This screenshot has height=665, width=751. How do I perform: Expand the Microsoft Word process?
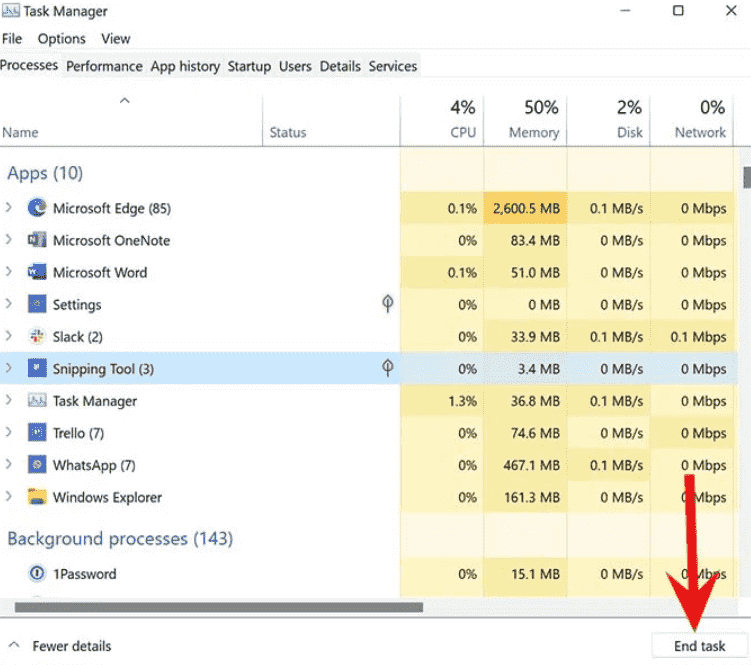click(9, 272)
